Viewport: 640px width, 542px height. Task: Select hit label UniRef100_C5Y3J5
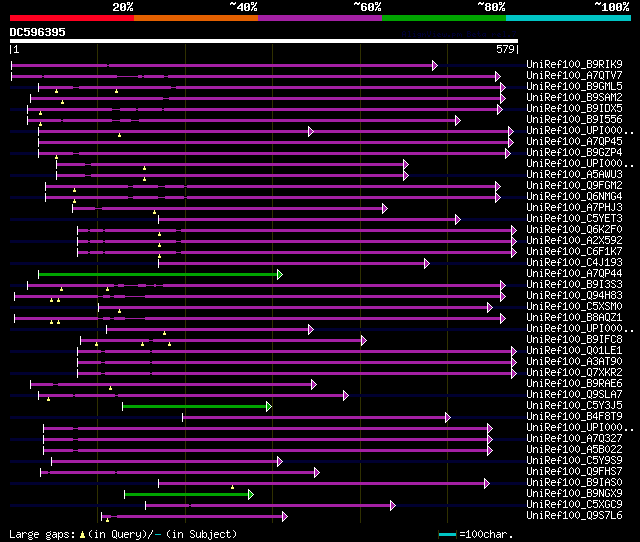(x=574, y=406)
